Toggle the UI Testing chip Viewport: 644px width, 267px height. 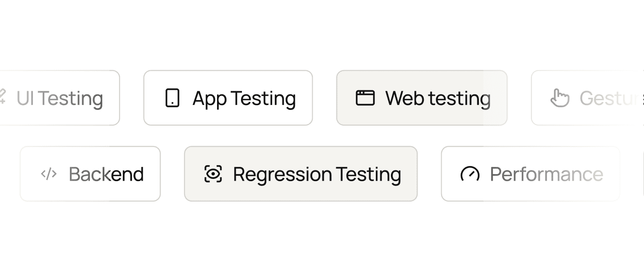coord(60,98)
